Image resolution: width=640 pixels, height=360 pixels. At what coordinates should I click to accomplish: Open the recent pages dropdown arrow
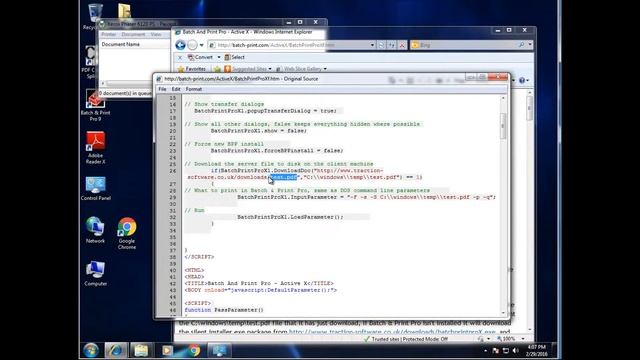pyautogui.click(x=202, y=45)
